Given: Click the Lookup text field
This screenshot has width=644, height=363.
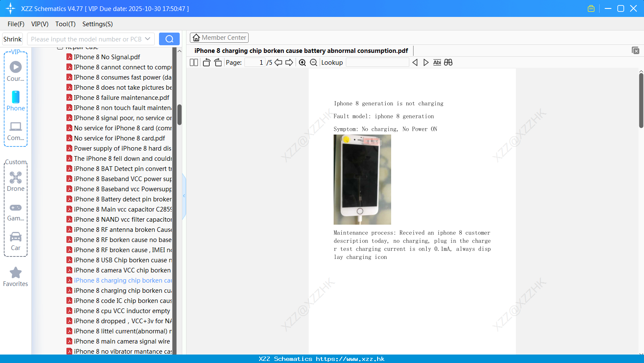Looking at the screenshot, I should click(x=377, y=63).
